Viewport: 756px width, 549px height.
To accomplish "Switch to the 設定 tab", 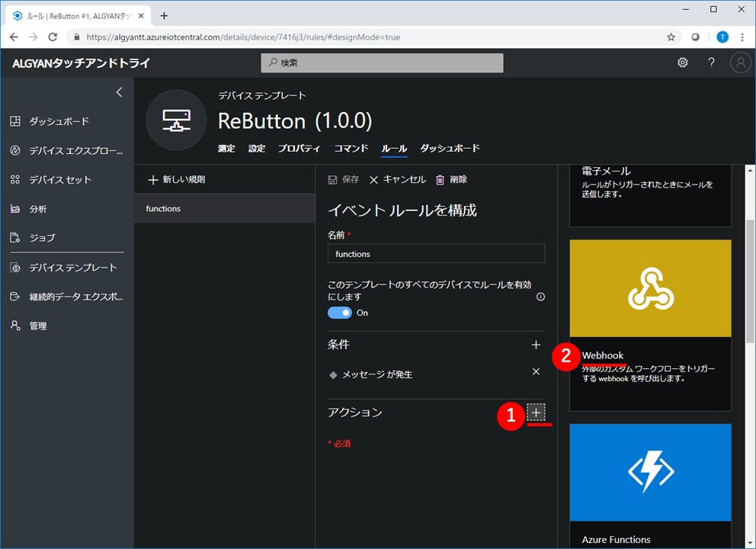I will [257, 148].
